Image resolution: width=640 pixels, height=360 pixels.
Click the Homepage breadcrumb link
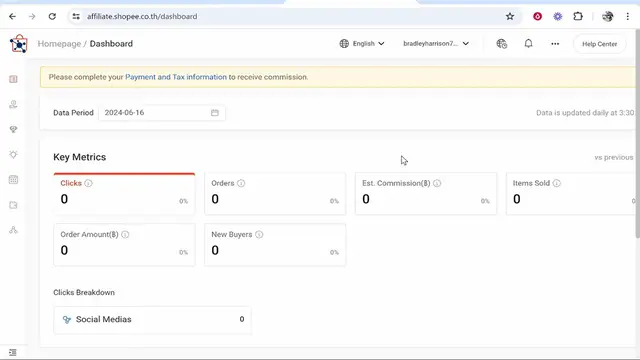click(x=59, y=44)
